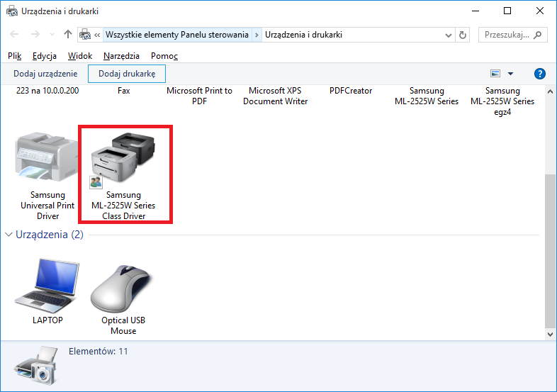Click the breadcrumb chevron after Panelu sterowania
Image resolution: width=557 pixels, height=392 pixels.
(257, 35)
